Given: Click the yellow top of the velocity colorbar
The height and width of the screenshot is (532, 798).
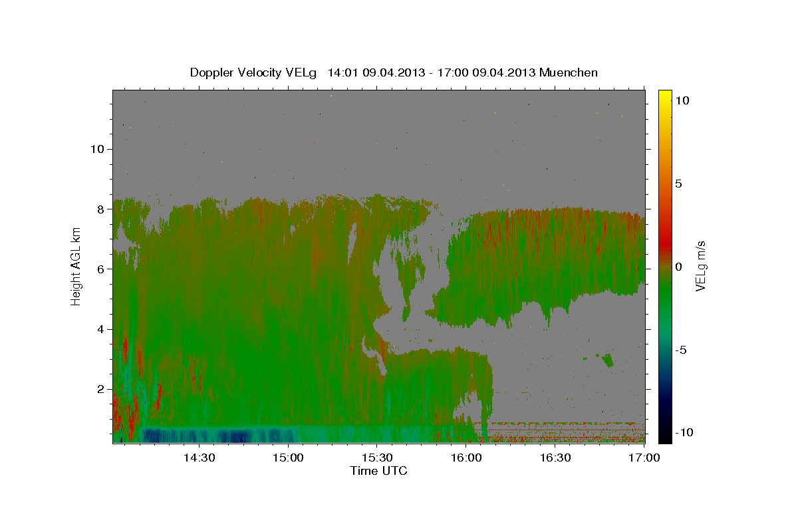Looking at the screenshot, I should 665,96.
